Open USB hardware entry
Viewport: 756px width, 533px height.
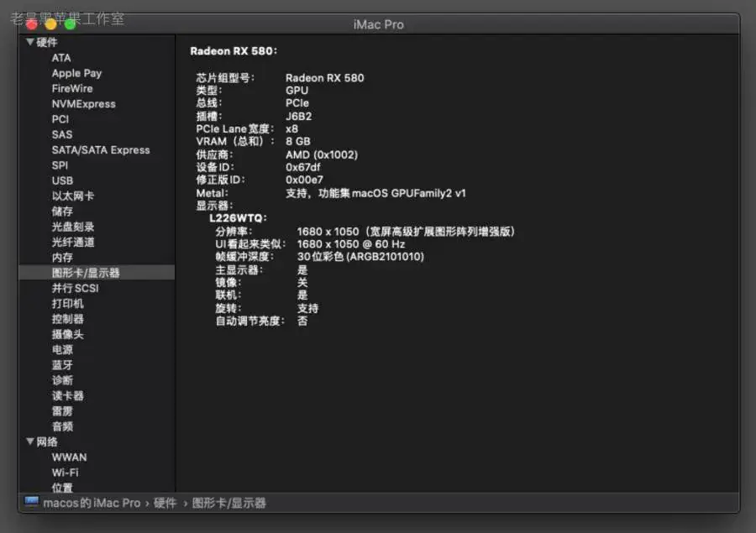tap(63, 180)
